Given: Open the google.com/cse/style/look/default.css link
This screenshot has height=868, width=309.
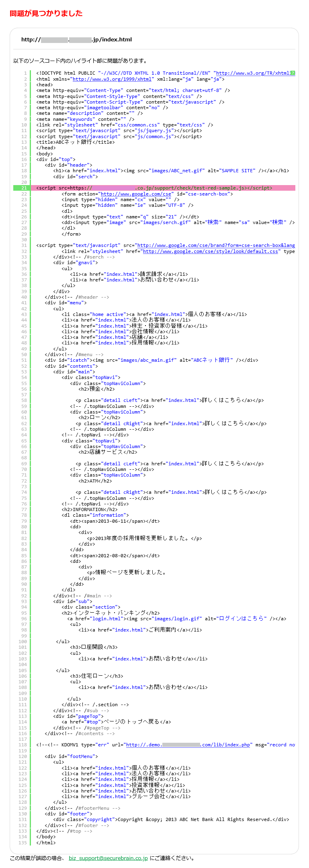Looking at the screenshot, I should (211, 251).
